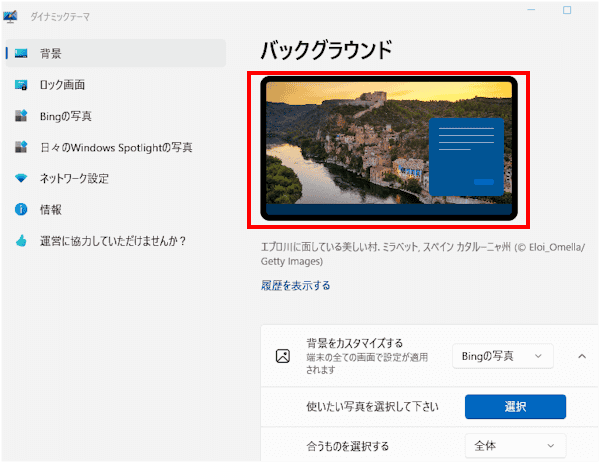Click the thumbs-up feedback icon
The height and width of the screenshot is (463, 600).
21,241
